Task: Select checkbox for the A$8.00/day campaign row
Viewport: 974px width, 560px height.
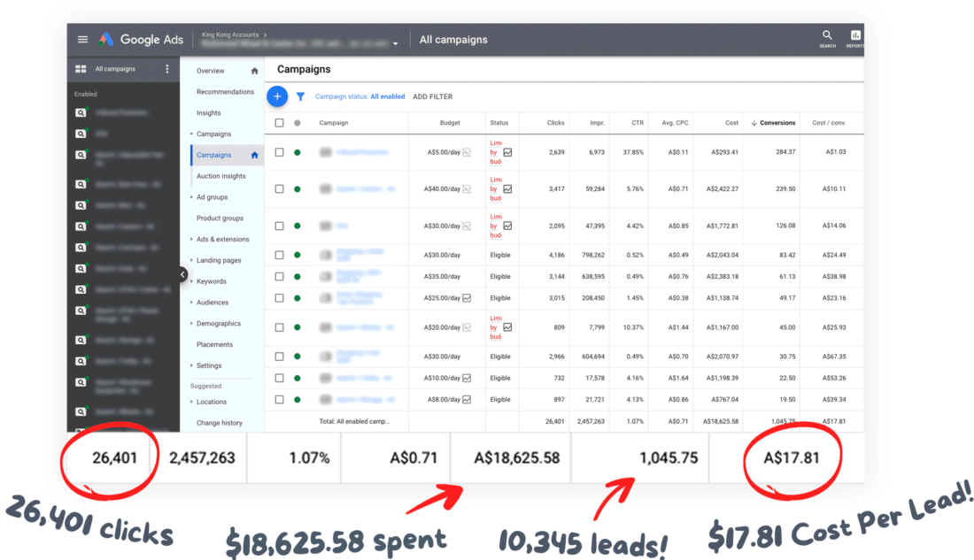Action: click(x=279, y=399)
